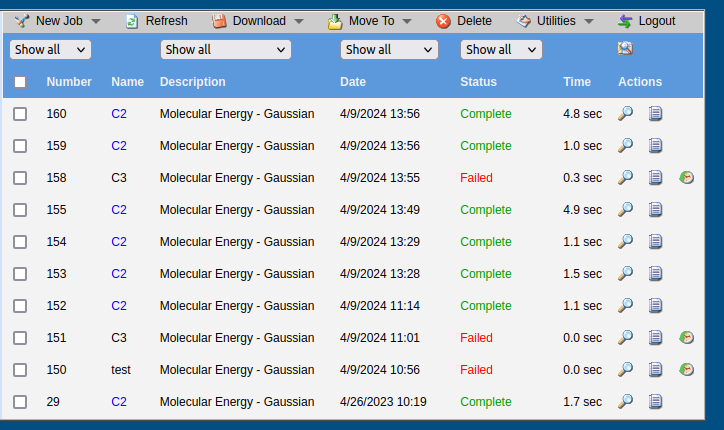Click Logout in the toolbar
This screenshot has height=430, width=724.
[646, 21]
